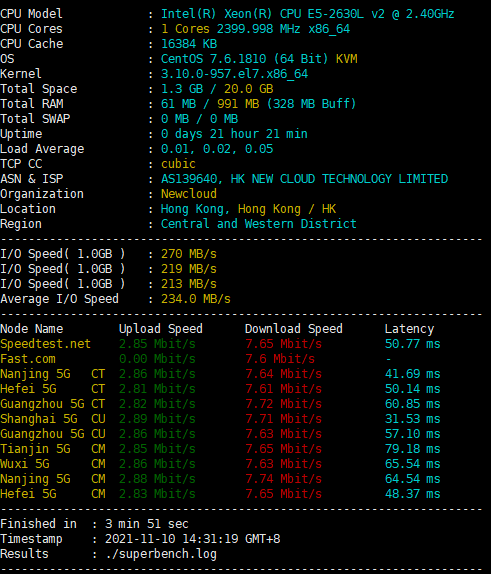Click the latency value 50.14 ms
The height and width of the screenshot is (574, 491).
(x=413, y=389)
